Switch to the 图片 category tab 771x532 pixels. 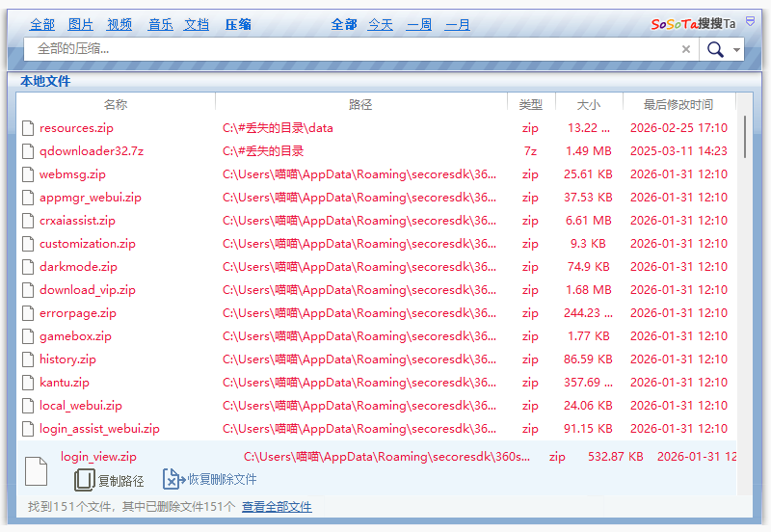(81, 24)
